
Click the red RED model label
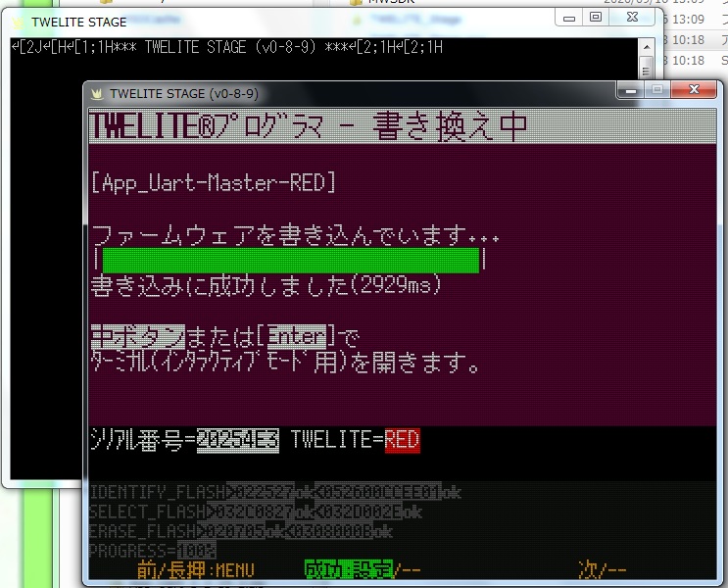402,440
